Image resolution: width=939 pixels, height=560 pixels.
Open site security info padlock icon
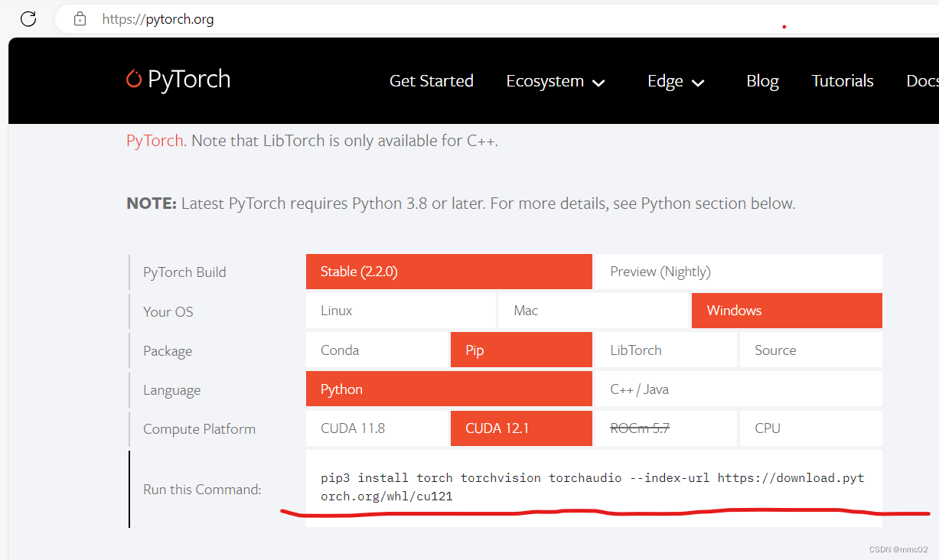point(80,18)
